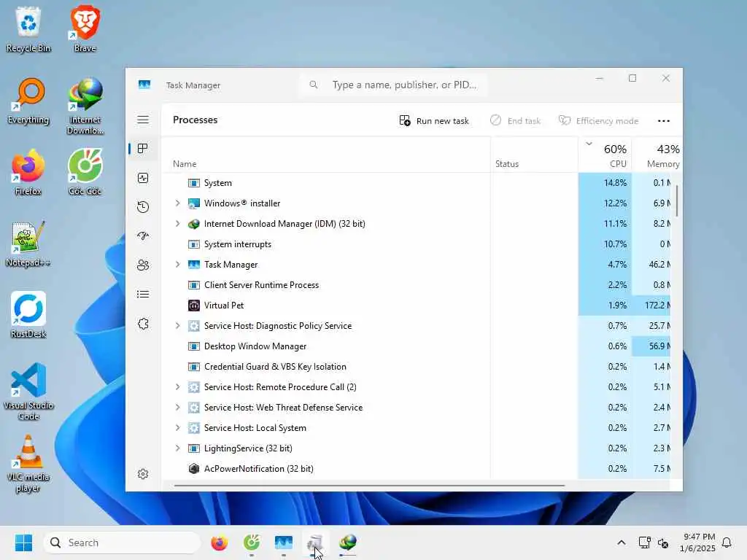Open the Everything desktop shortcut
This screenshot has width=747, height=560.
pyautogui.click(x=28, y=101)
